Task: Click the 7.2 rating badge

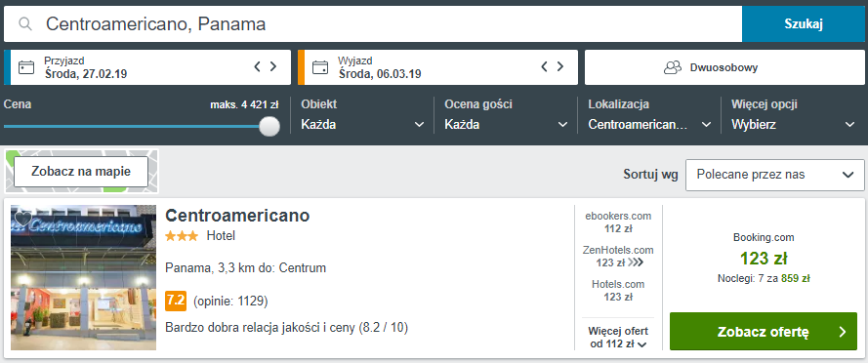Action: (176, 301)
